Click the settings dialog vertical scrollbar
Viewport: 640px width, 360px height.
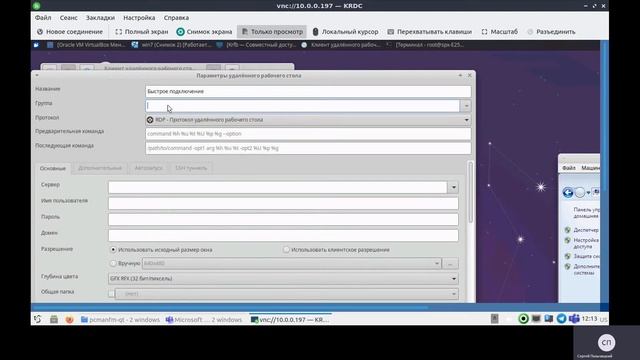pyautogui.click(x=471, y=192)
